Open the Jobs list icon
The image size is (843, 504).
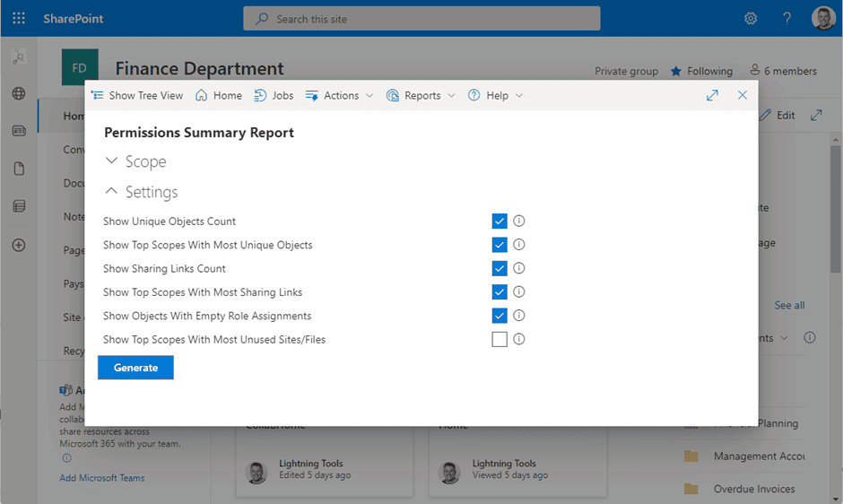coord(261,95)
